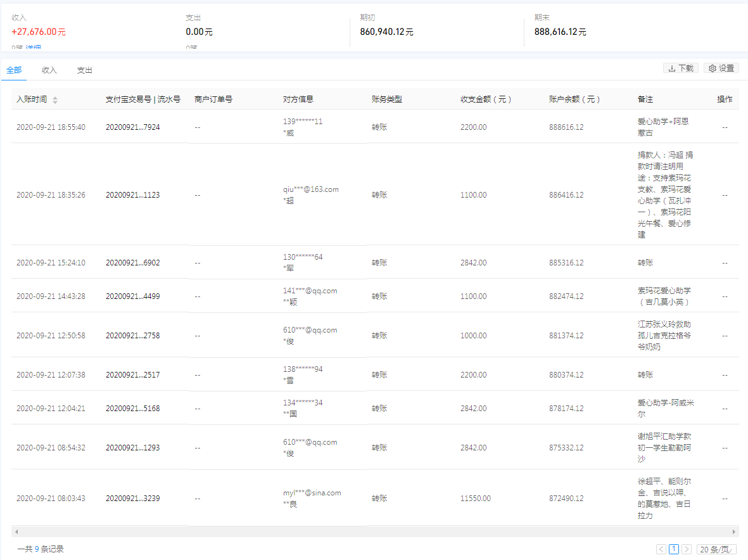Click counterparty qiu***@163.com cell
Viewport: 748px width, 560px height.
(310, 189)
